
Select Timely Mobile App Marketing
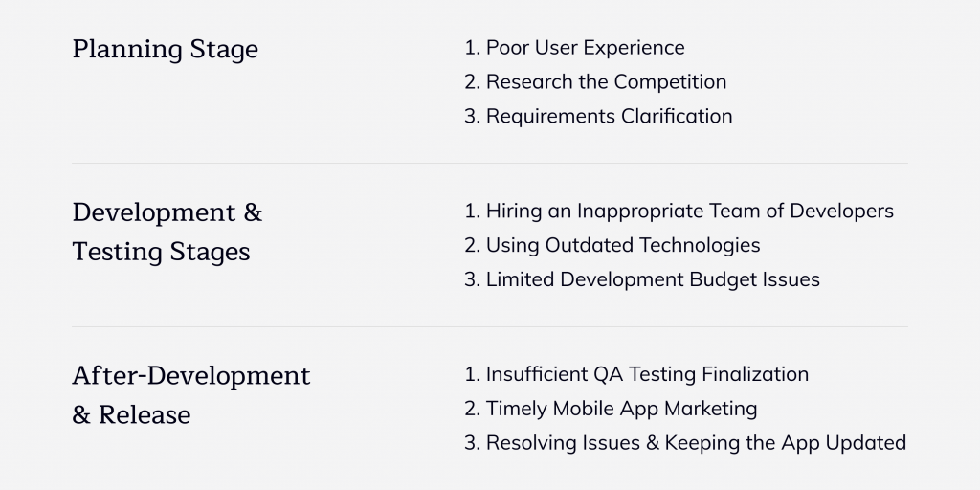[x=611, y=409]
